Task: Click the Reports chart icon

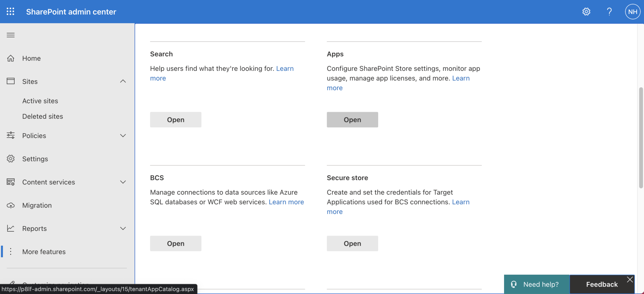Action: tap(11, 228)
